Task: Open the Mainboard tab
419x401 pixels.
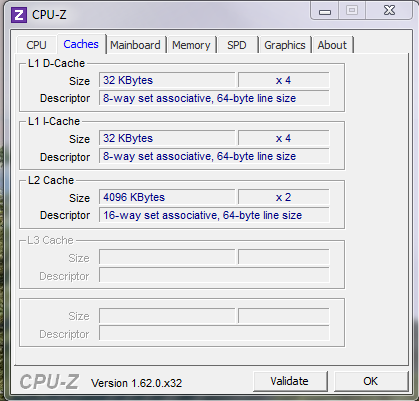Action: pos(135,45)
